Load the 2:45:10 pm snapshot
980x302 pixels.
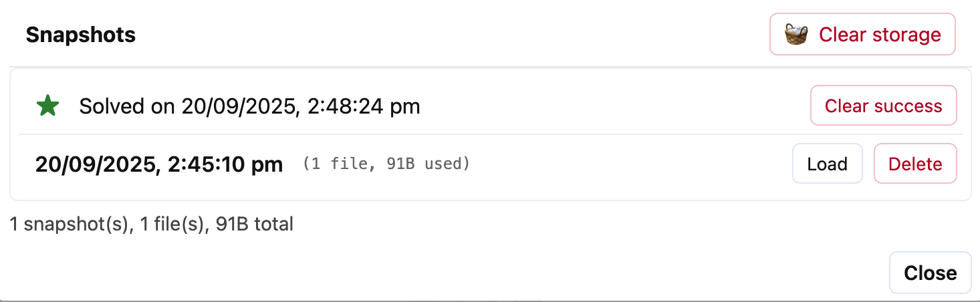pos(827,164)
